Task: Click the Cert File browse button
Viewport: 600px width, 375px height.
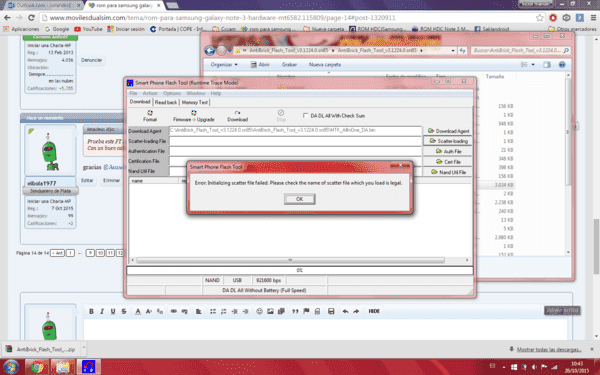Action: tap(448, 161)
